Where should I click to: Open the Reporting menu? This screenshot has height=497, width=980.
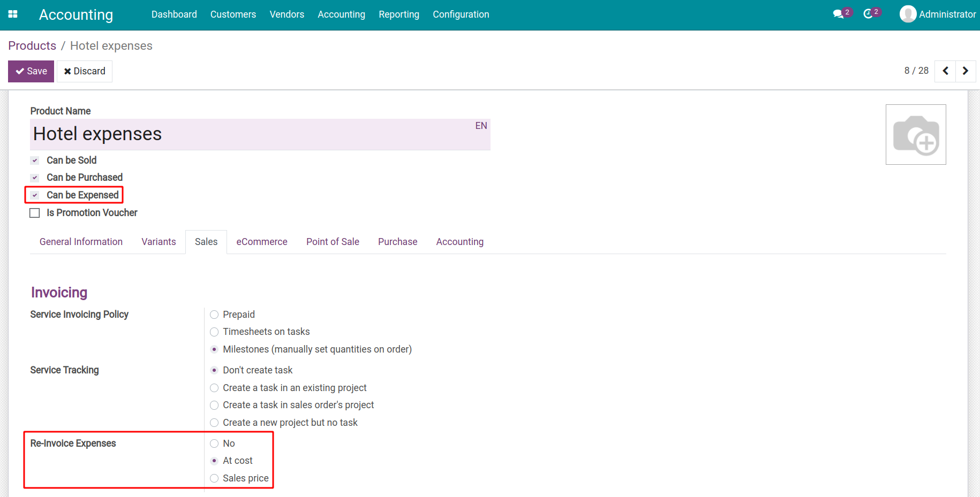pyautogui.click(x=399, y=14)
